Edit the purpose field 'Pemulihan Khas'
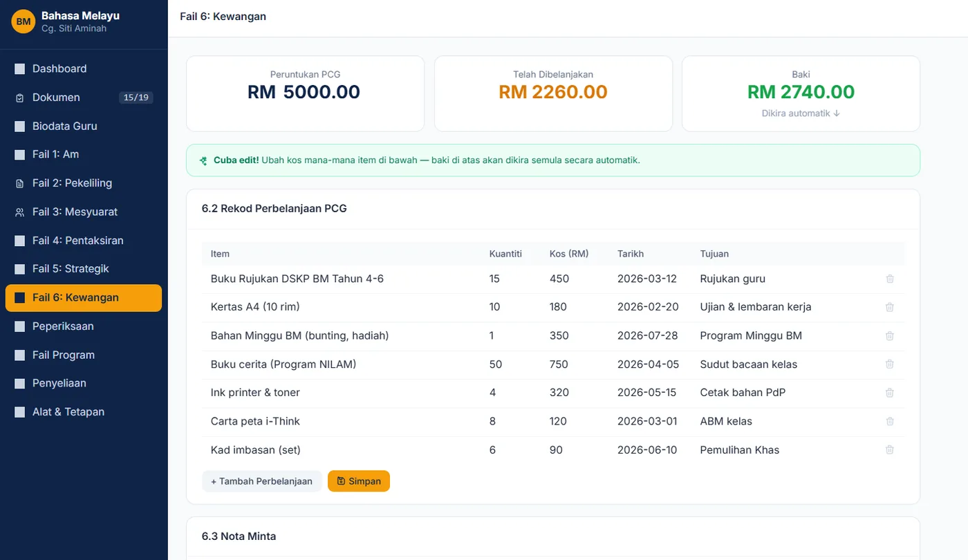 coord(740,450)
